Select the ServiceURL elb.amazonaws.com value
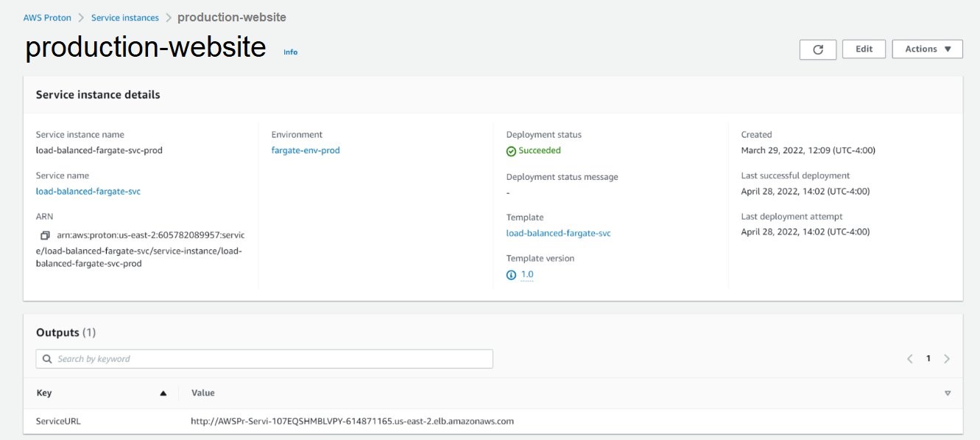 click(x=353, y=422)
